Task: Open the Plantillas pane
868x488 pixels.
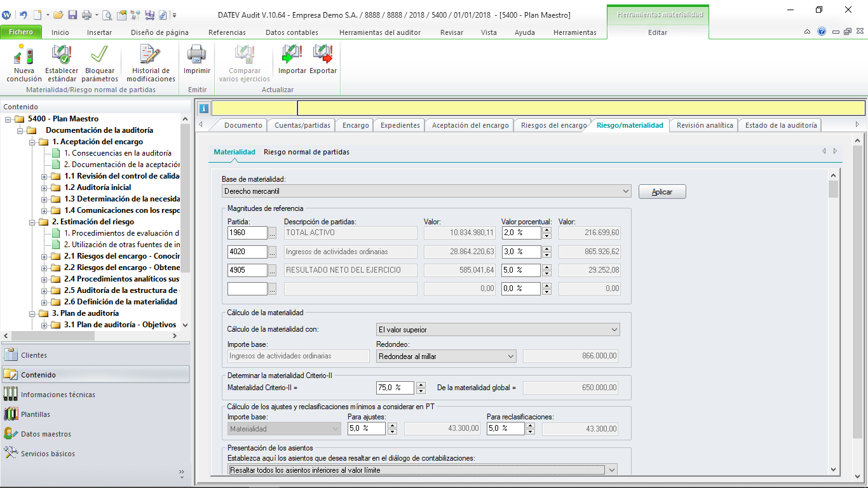Action: (x=95, y=414)
